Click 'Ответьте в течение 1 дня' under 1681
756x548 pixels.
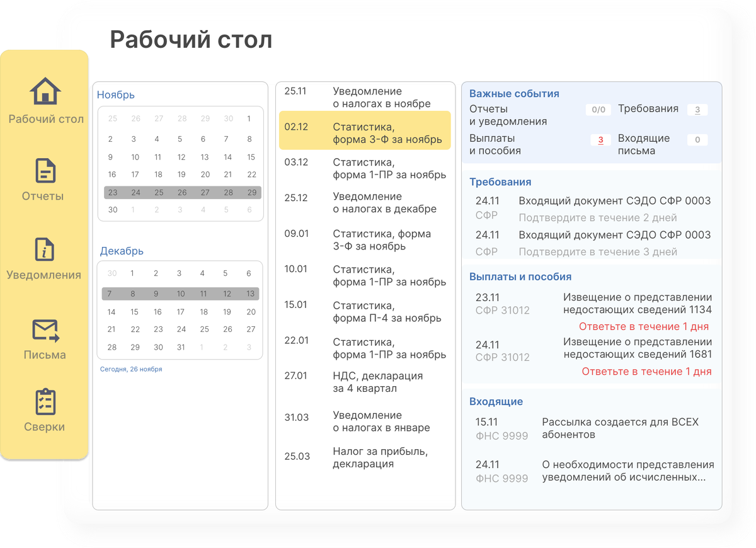646,372
